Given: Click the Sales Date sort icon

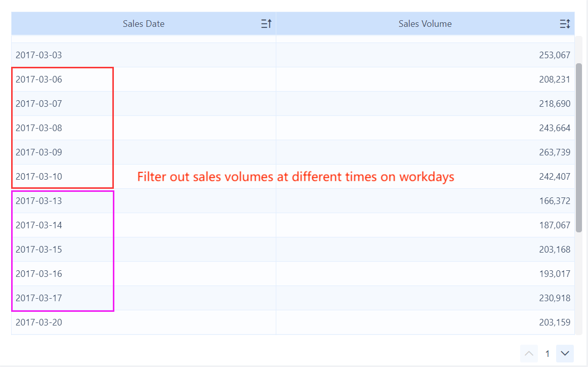Looking at the screenshot, I should coord(266,24).
